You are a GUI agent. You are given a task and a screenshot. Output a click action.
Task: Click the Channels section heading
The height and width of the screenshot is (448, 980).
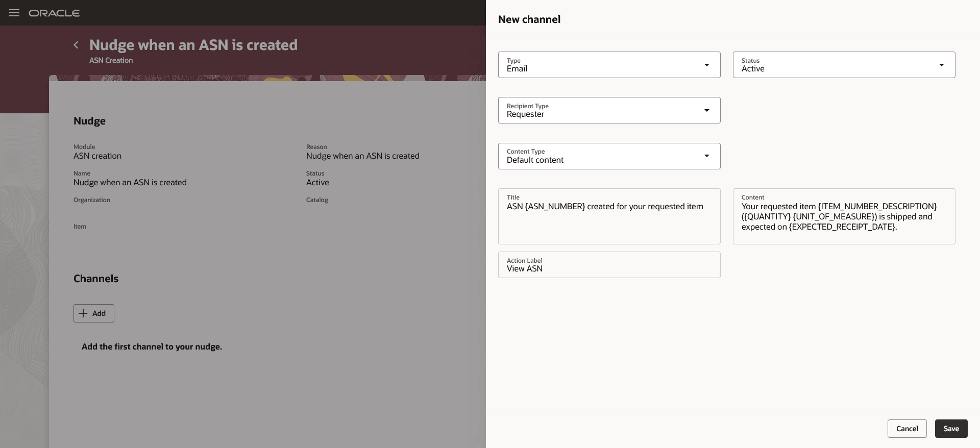point(96,279)
